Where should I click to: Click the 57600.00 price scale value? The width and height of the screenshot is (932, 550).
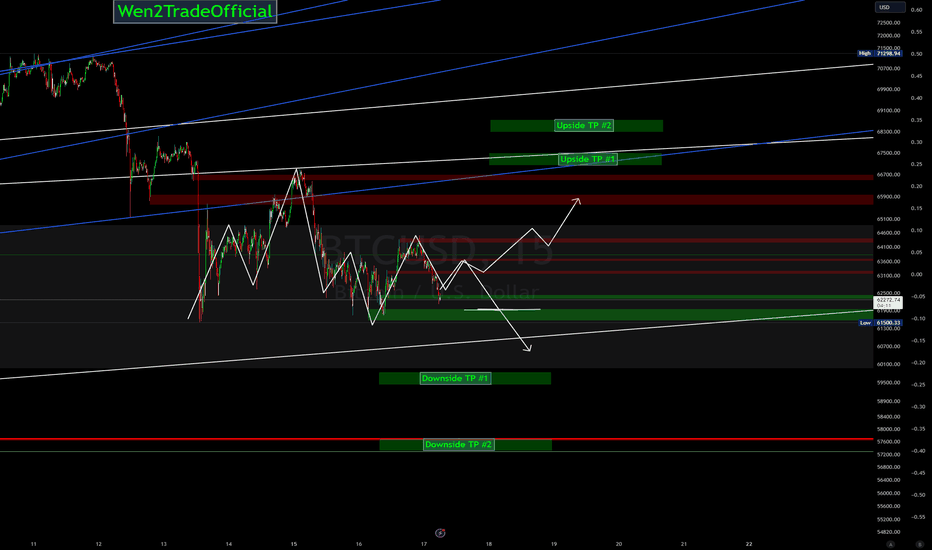[x=889, y=442]
